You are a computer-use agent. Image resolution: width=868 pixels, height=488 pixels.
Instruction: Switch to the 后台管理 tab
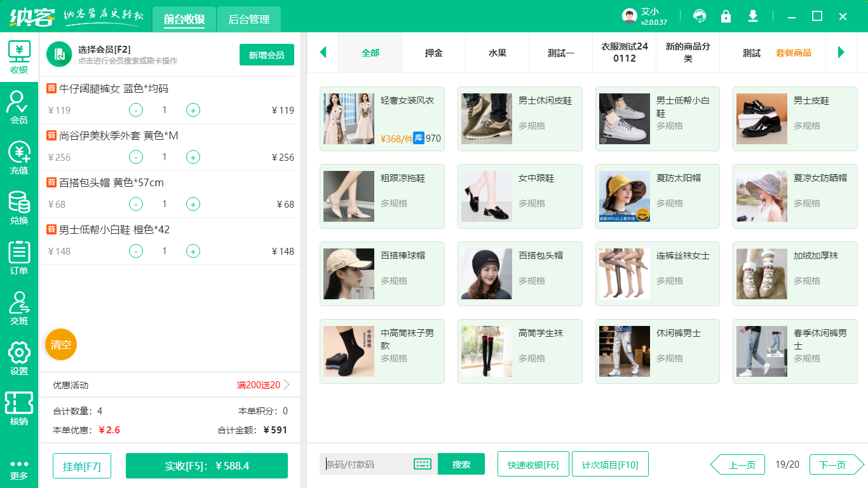tap(249, 20)
